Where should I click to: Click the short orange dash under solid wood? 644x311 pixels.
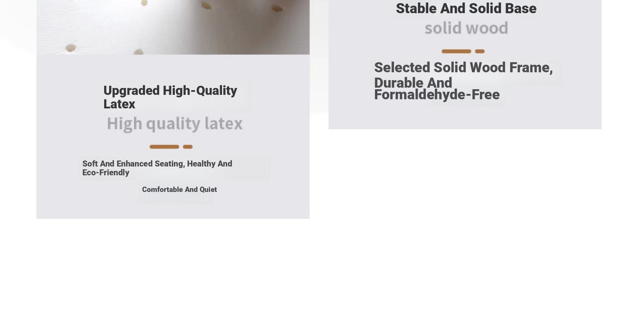point(480,51)
